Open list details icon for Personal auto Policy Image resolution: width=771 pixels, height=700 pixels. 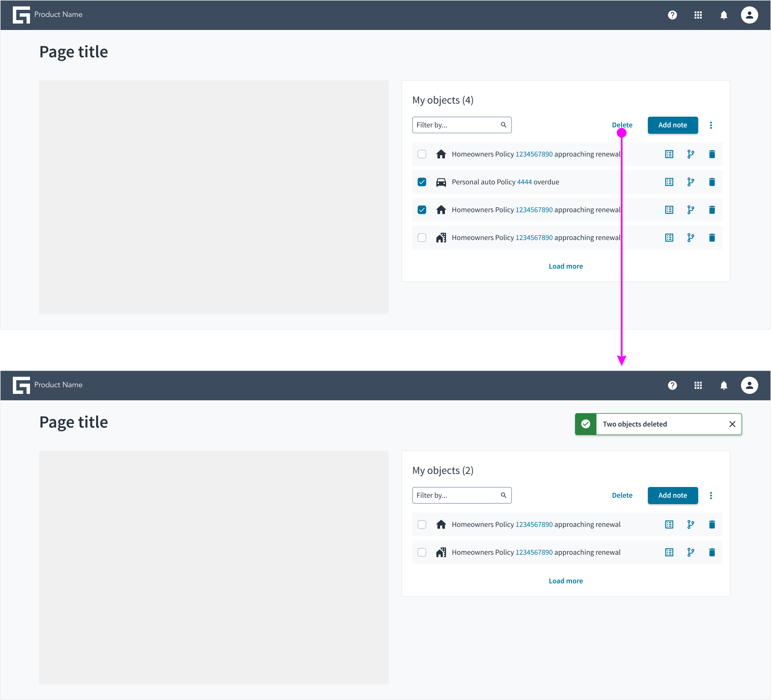point(669,182)
